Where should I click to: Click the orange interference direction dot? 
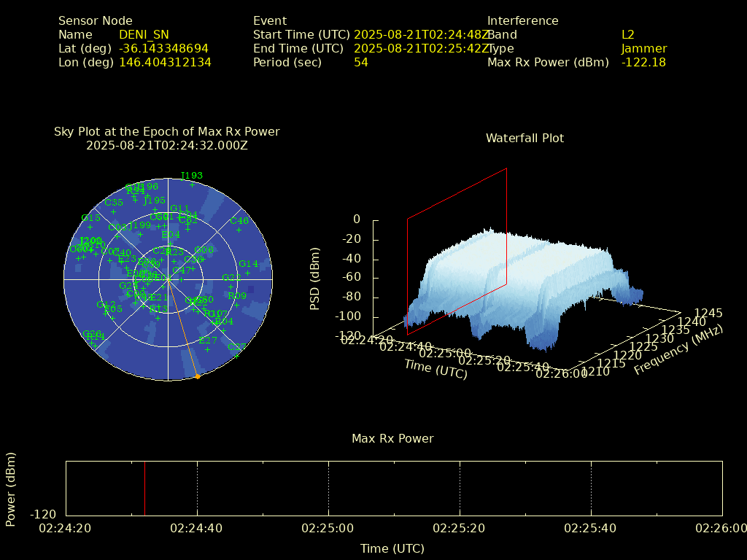(x=197, y=376)
